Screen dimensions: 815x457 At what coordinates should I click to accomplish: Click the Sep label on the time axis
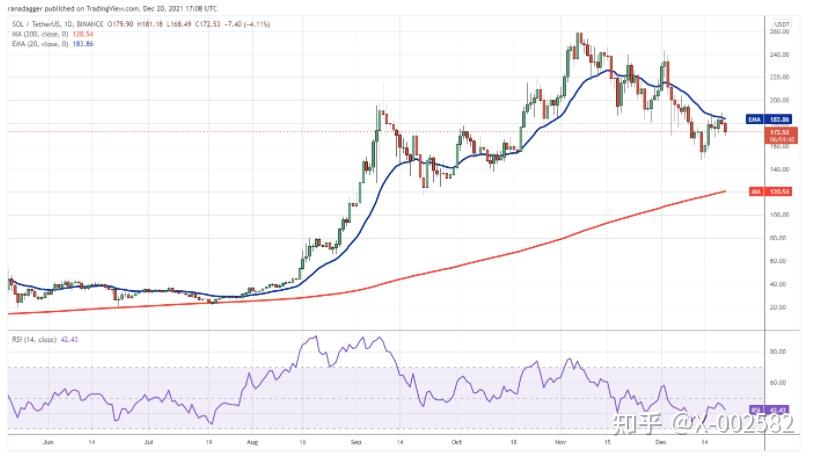pos(356,442)
